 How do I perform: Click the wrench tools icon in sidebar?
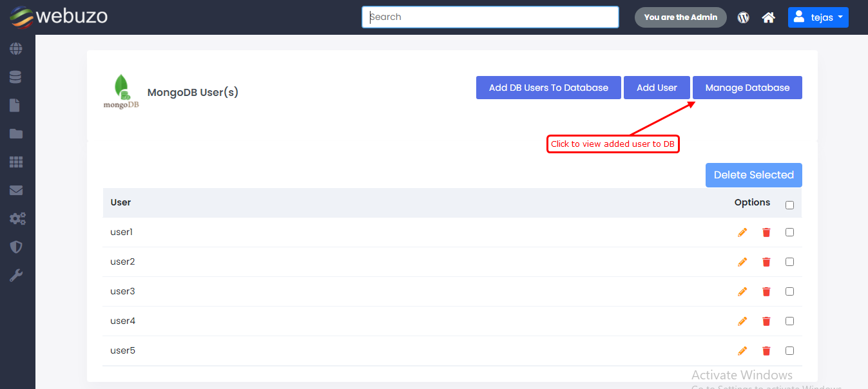click(16, 276)
